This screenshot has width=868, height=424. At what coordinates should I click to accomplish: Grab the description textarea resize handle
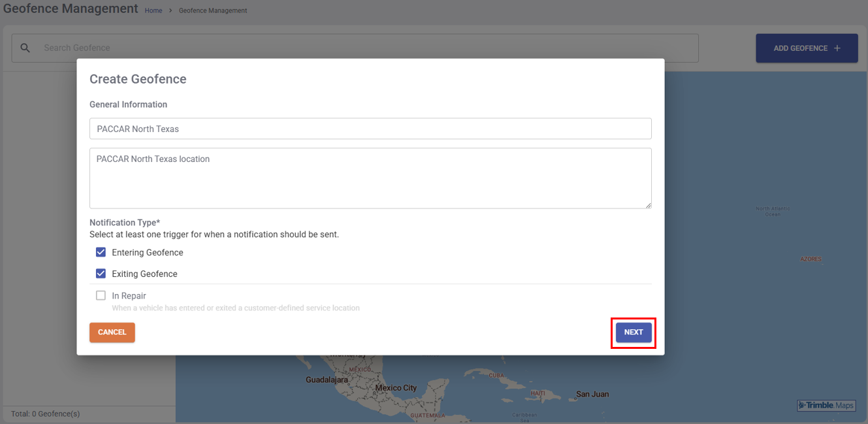[648, 205]
